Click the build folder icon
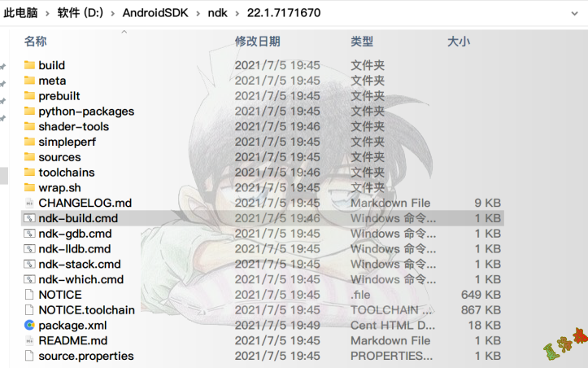The width and height of the screenshot is (588, 368). point(29,65)
